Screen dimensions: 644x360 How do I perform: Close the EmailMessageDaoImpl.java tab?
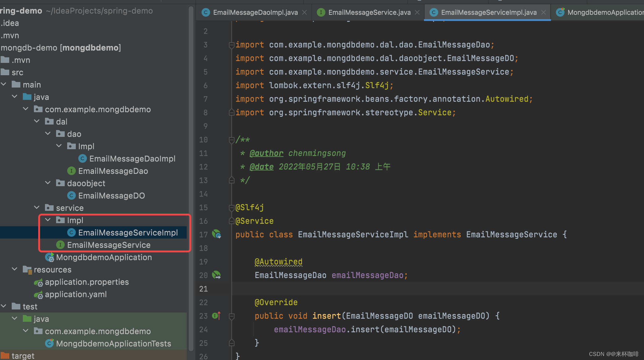pyautogui.click(x=304, y=12)
